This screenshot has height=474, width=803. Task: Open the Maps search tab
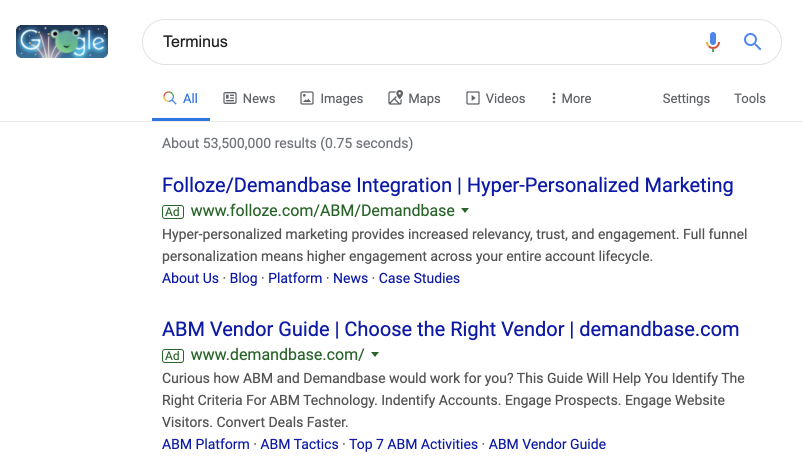(x=414, y=98)
